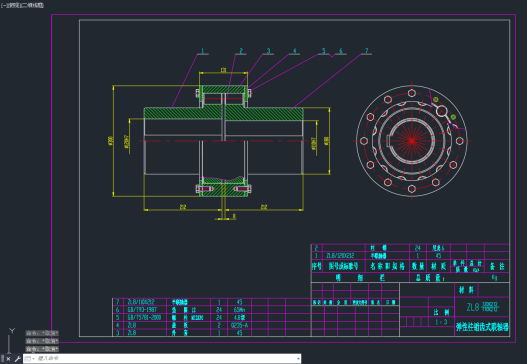Image resolution: width=527 pixels, height=364 pixels.
Task: Click ZL8/110X212 in parts list row 7
Action: 141,302
